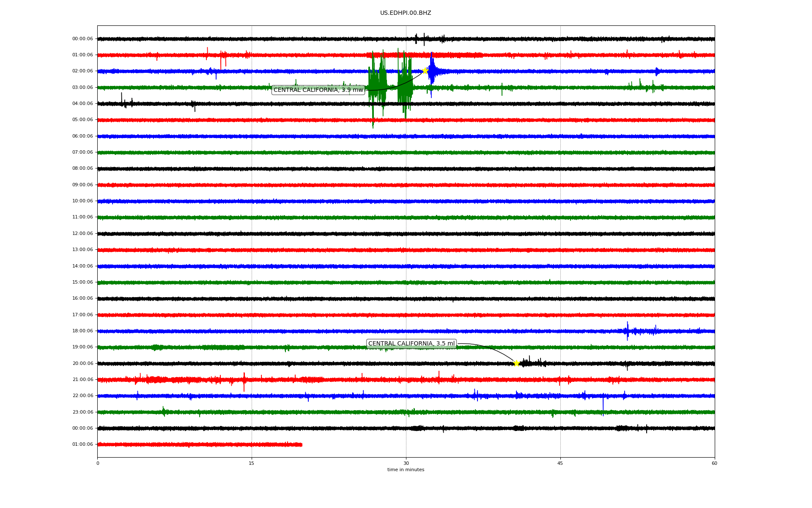The height and width of the screenshot is (508, 812).
Task: Click the blue earthquake waveform on the 02:00:06 trace
Action: pyautogui.click(x=433, y=72)
